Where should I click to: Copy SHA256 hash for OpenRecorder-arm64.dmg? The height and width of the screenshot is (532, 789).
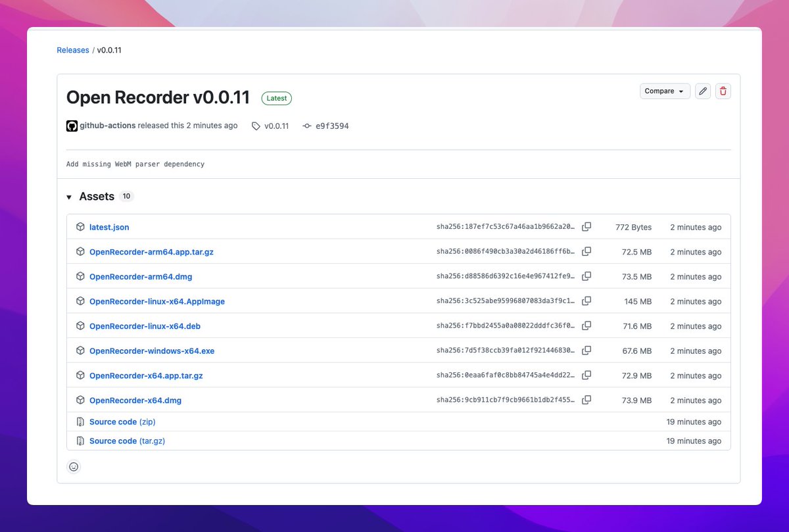point(586,276)
